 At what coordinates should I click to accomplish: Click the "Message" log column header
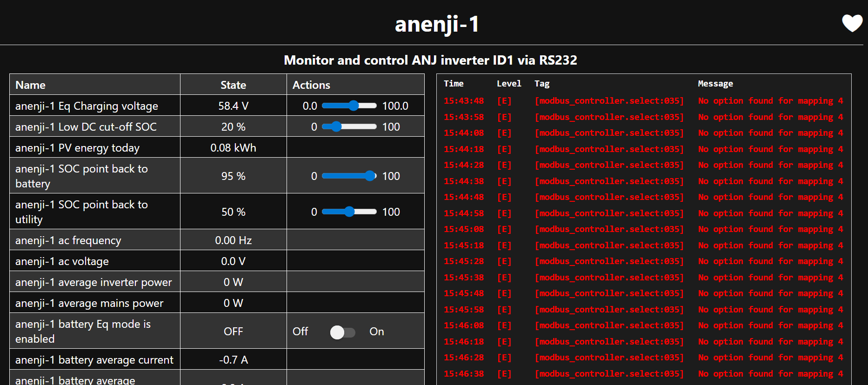715,84
